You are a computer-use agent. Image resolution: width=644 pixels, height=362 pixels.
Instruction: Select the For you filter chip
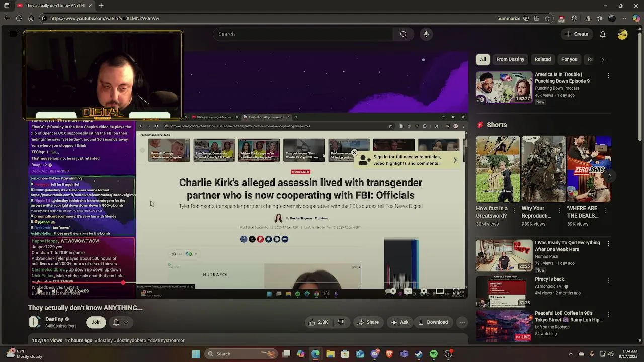pyautogui.click(x=570, y=59)
